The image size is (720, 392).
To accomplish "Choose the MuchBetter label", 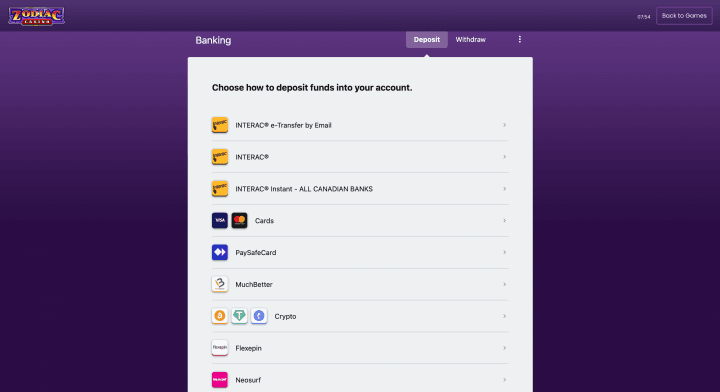I will tap(254, 285).
